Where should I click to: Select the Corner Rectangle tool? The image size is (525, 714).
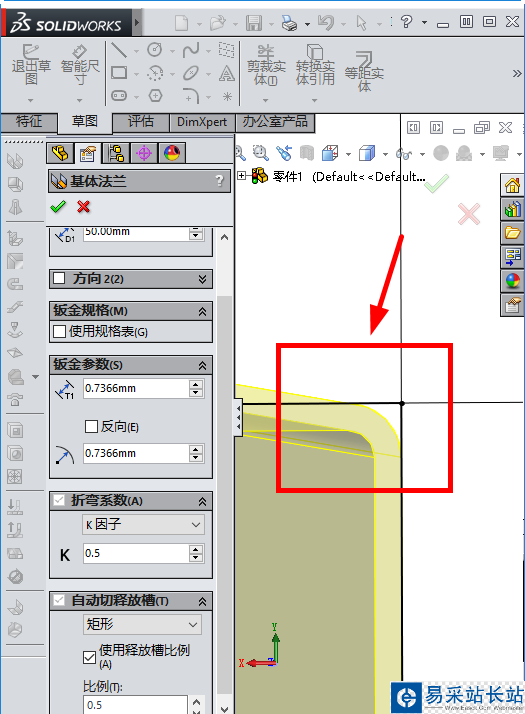[x=119, y=73]
